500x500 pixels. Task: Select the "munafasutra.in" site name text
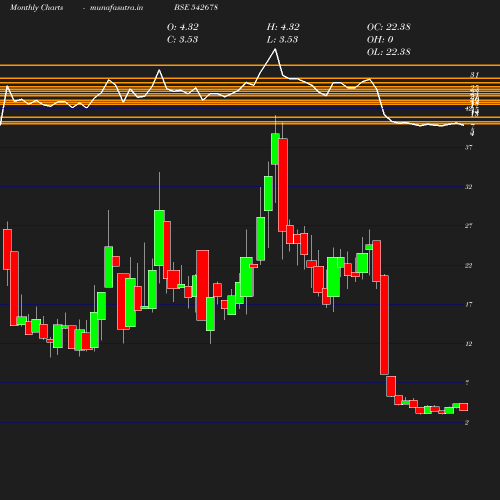pyautogui.click(x=116, y=7)
